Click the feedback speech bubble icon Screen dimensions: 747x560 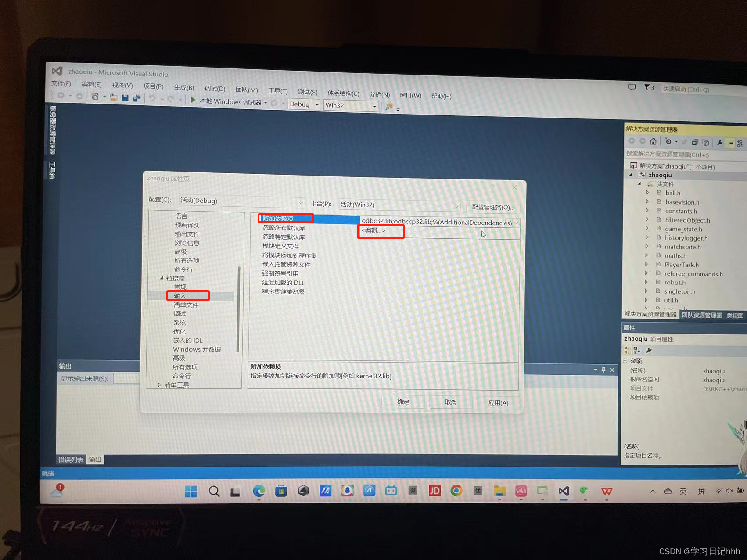(632, 87)
